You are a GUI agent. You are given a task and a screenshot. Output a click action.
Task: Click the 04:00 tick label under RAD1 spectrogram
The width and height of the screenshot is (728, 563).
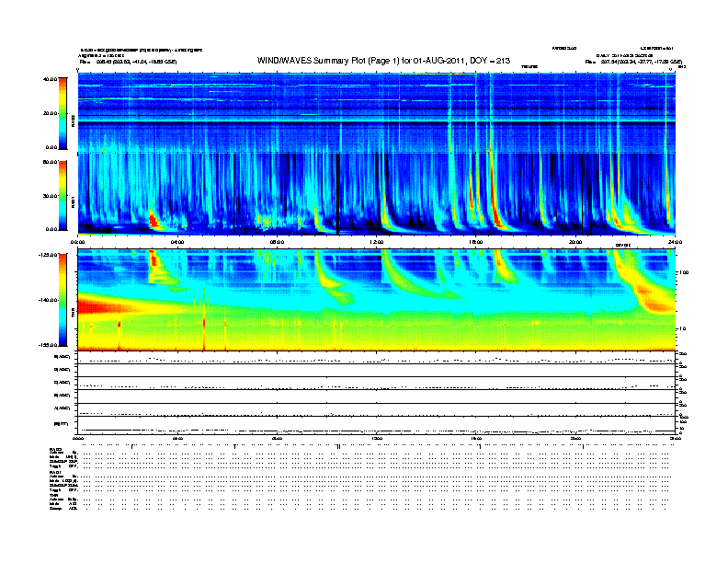coord(177,242)
